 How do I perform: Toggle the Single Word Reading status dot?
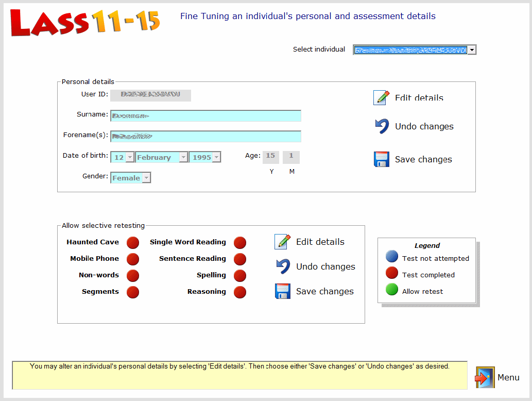point(240,242)
